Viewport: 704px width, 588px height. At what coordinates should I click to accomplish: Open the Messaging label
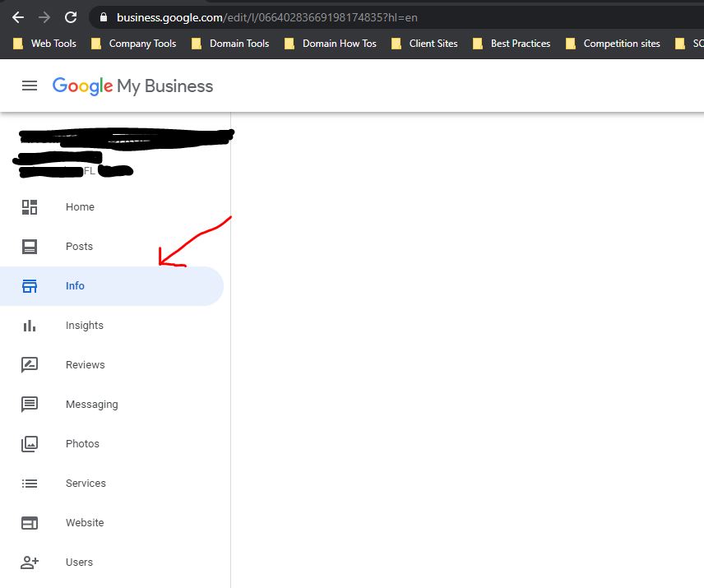[x=92, y=405]
